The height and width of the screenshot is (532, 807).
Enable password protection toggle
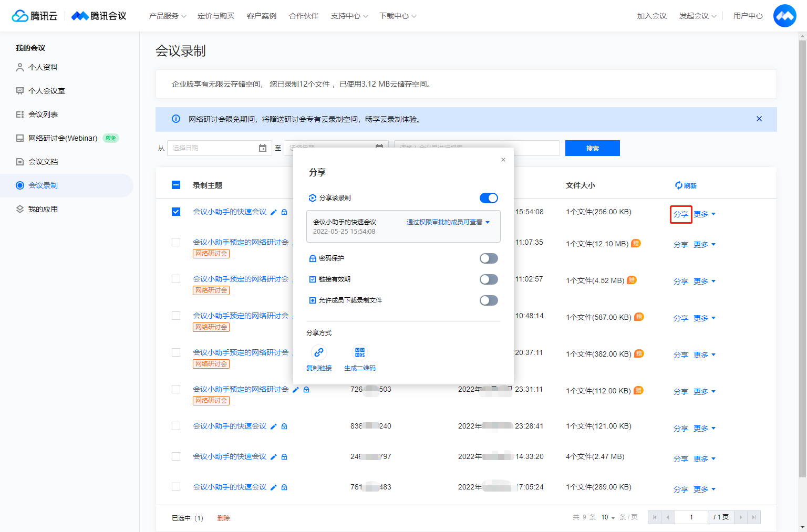(489, 258)
